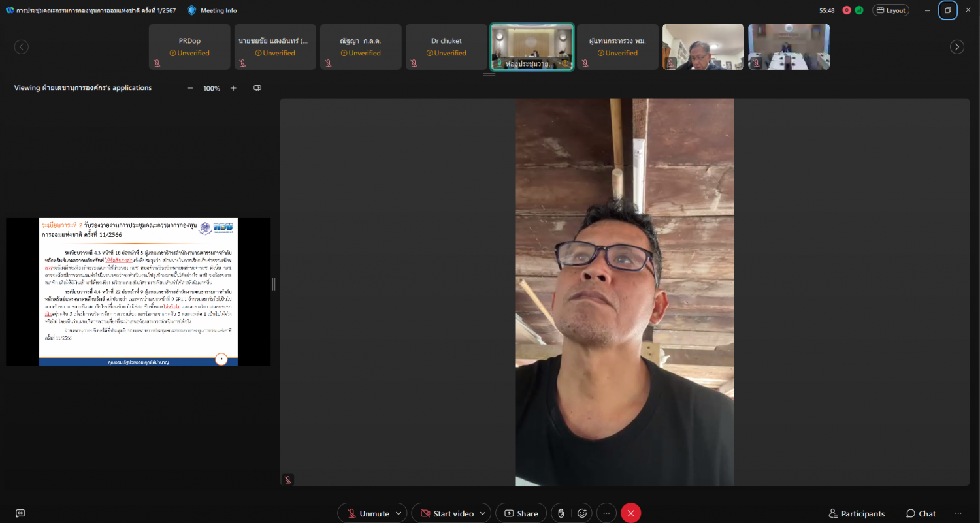Select the Dr chuket participant tile
The height and width of the screenshot is (523, 980).
coord(446,47)
